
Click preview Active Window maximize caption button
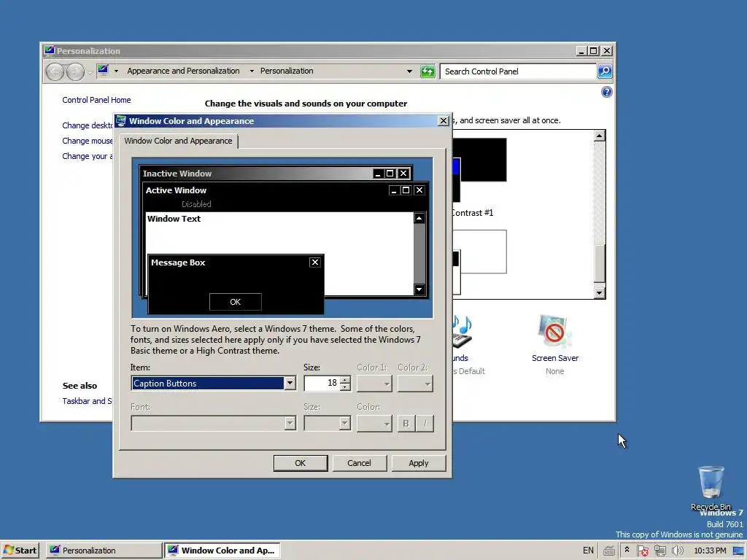point(406,190)
